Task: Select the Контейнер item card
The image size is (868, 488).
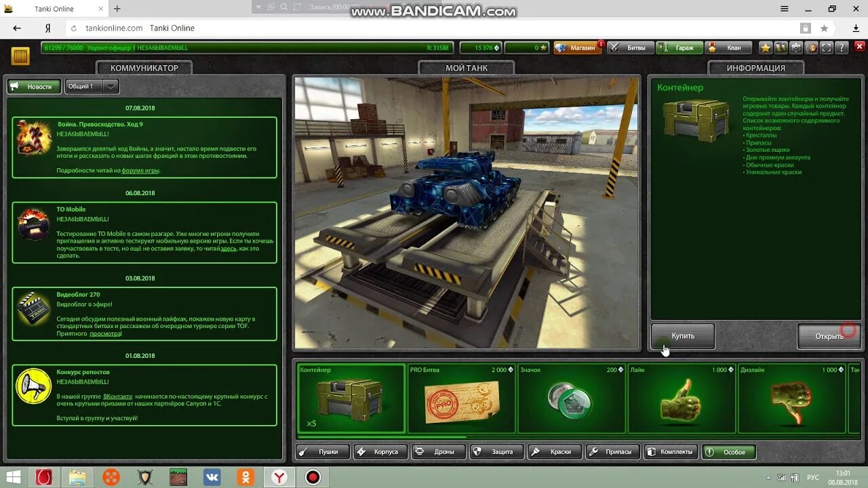Action: click(351, 398)
